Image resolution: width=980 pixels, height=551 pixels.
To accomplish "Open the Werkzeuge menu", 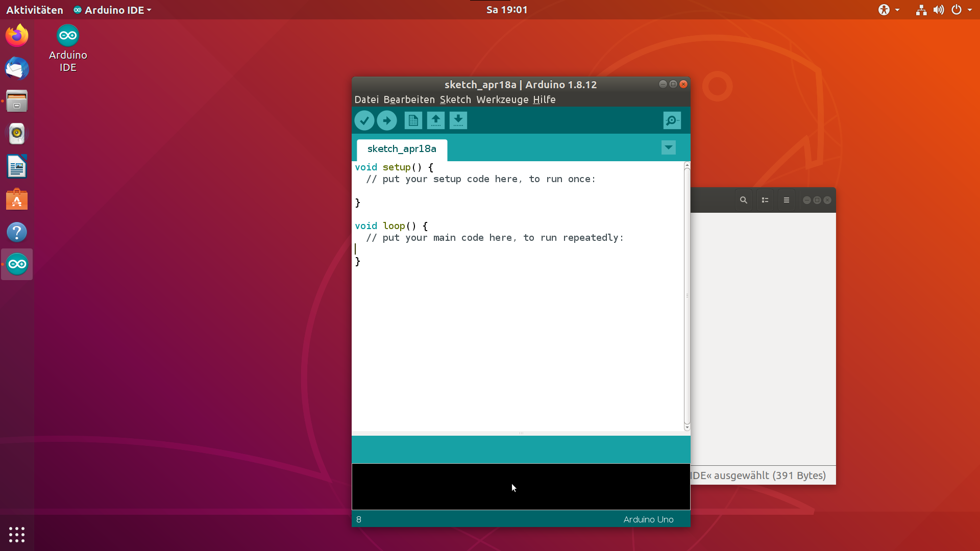I will [x=502, y=99].
